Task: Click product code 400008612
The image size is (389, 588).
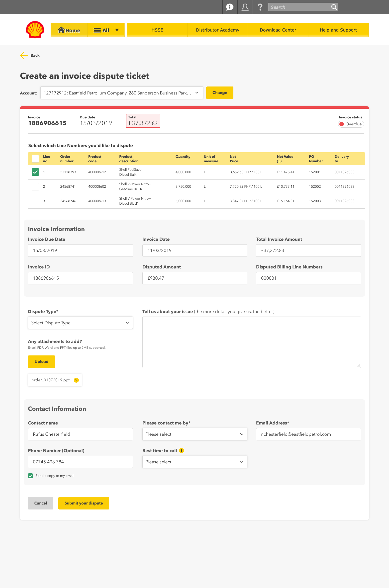Action: tap(97, 172)
